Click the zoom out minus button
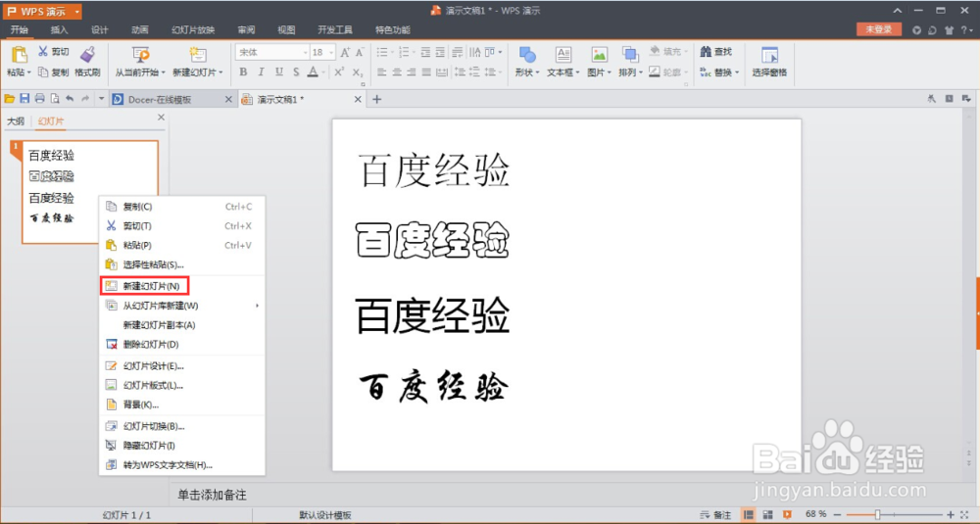 coord(838,514)
